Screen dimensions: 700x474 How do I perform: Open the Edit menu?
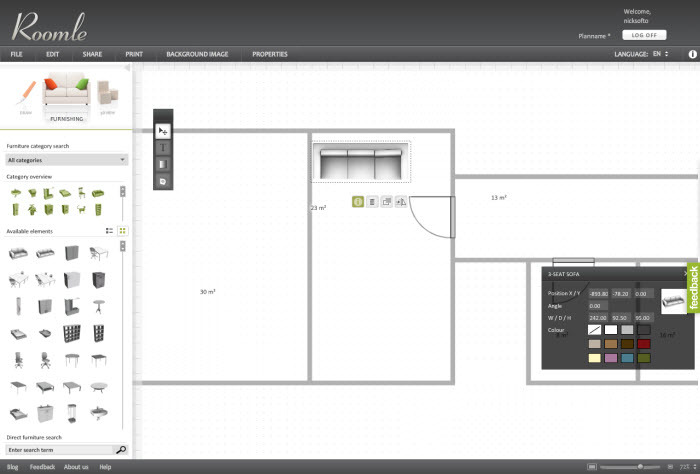(53, 54)
